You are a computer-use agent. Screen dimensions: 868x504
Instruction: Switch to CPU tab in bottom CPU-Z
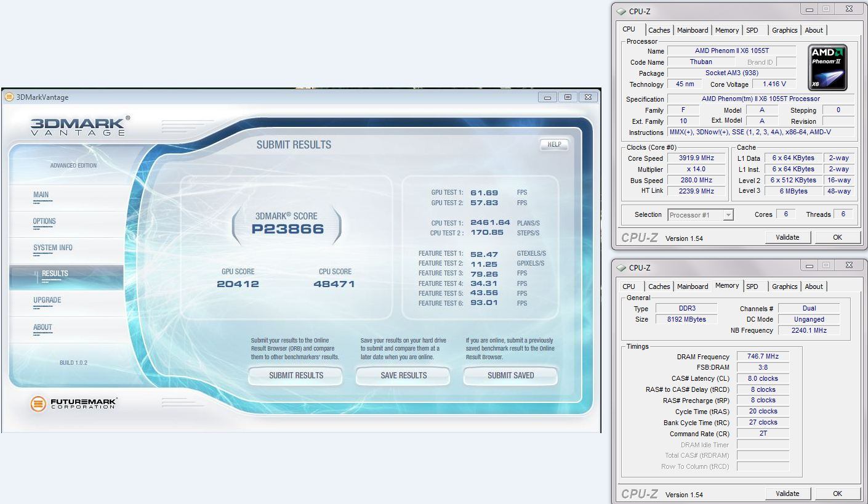(x=629, y=287)
